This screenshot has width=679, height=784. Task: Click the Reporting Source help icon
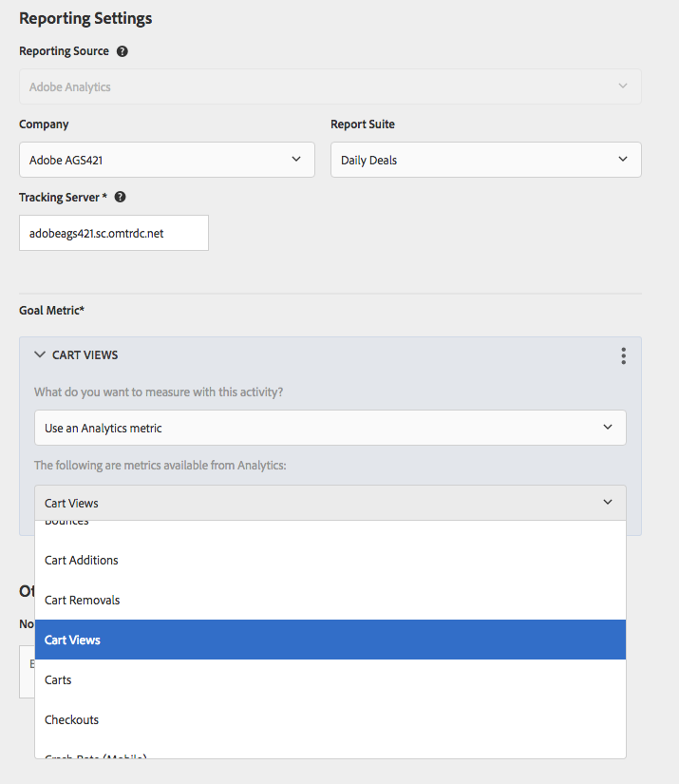coord(122,51)
